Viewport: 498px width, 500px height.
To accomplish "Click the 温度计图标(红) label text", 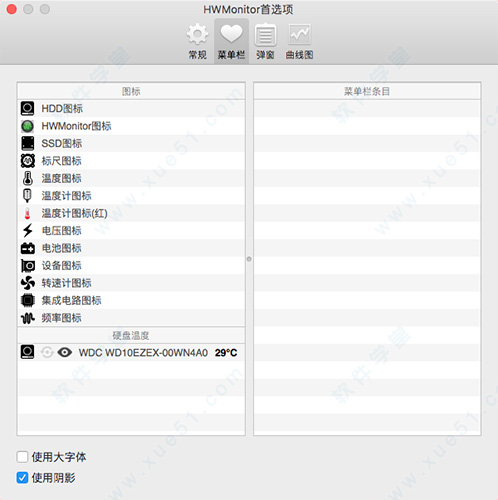I will pos(74,213).
